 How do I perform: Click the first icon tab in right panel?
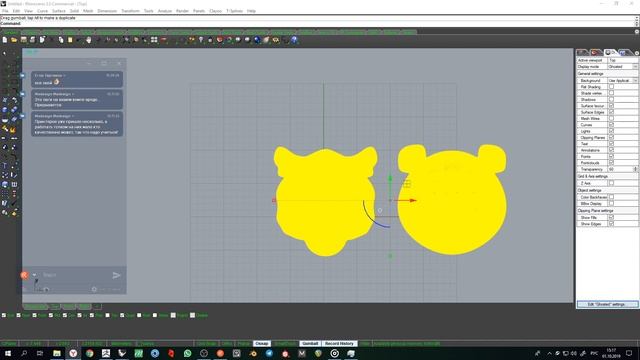pos(582,52)
